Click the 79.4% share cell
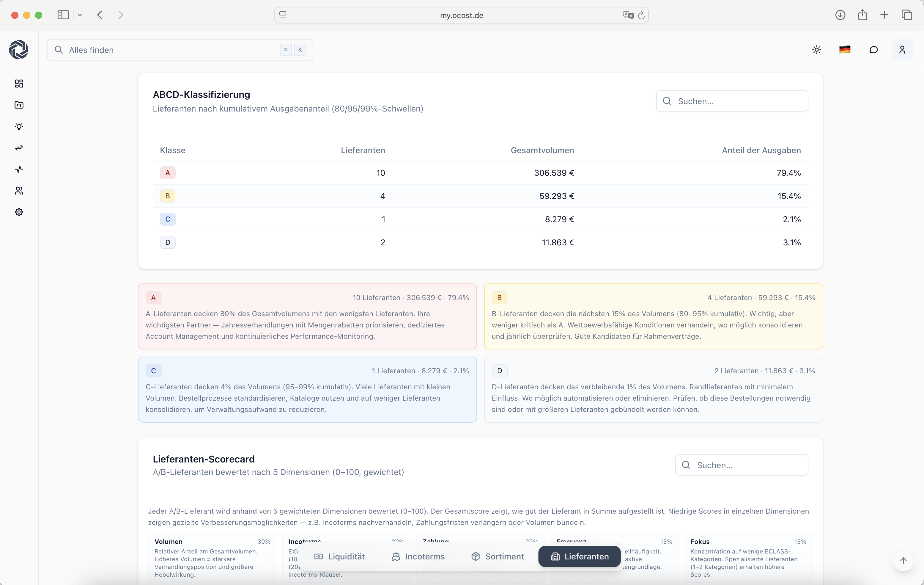Screen dimensions: 924x585 (x=788, y=173)
